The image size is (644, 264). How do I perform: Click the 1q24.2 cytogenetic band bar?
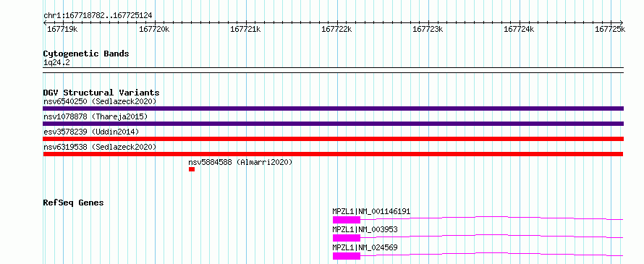333,70
